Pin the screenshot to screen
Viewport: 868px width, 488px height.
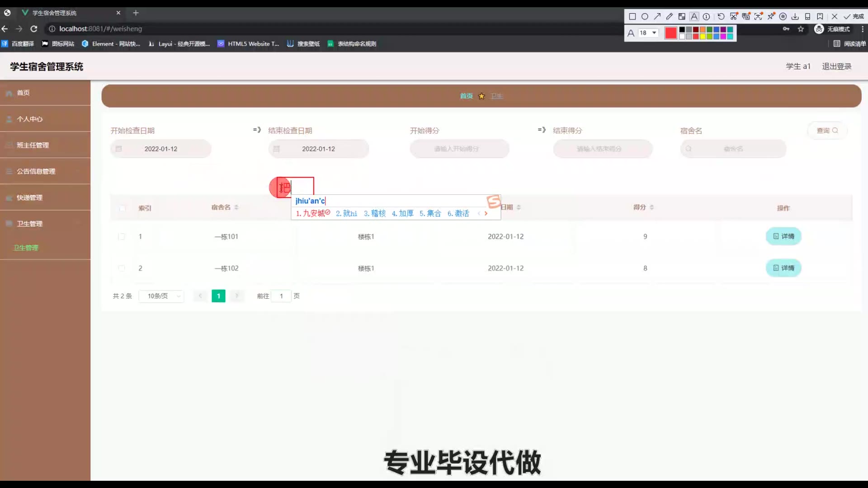point(771,17)
